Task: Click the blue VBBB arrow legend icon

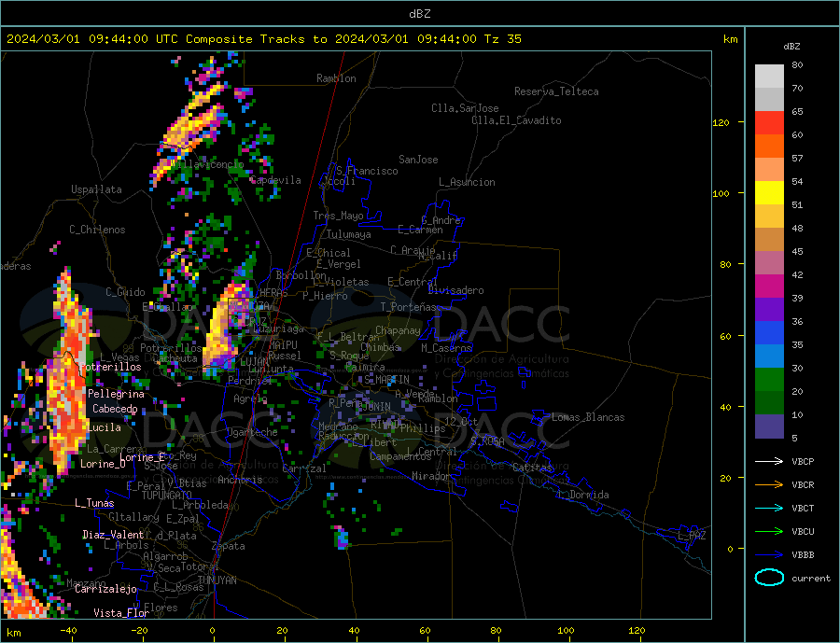Action: click(769, 555)
